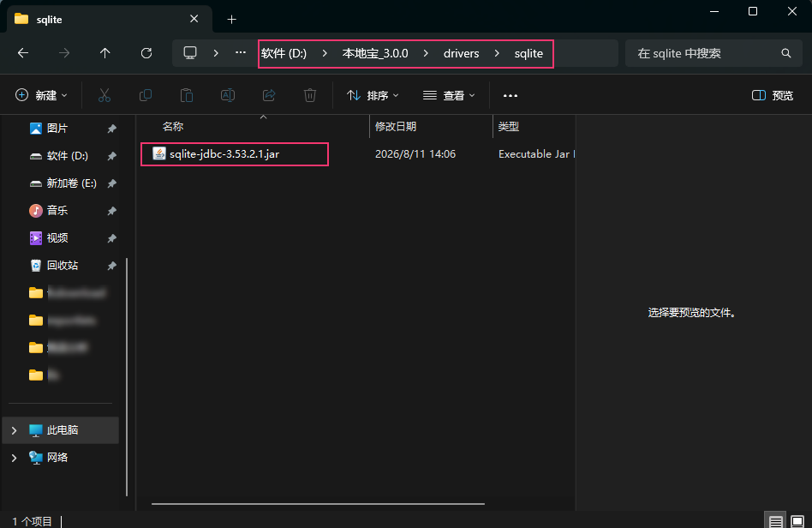Image resolution: width=812 pixels, height=528 pixels.
Task: Switch to large icons view in status bar
Action: pyautogui.click(x=797, y=521)
